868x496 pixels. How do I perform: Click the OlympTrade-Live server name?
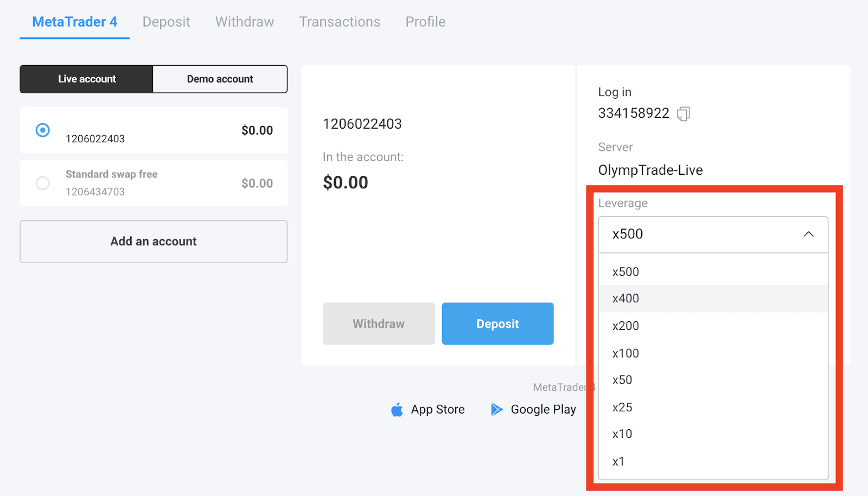[650, 170]
